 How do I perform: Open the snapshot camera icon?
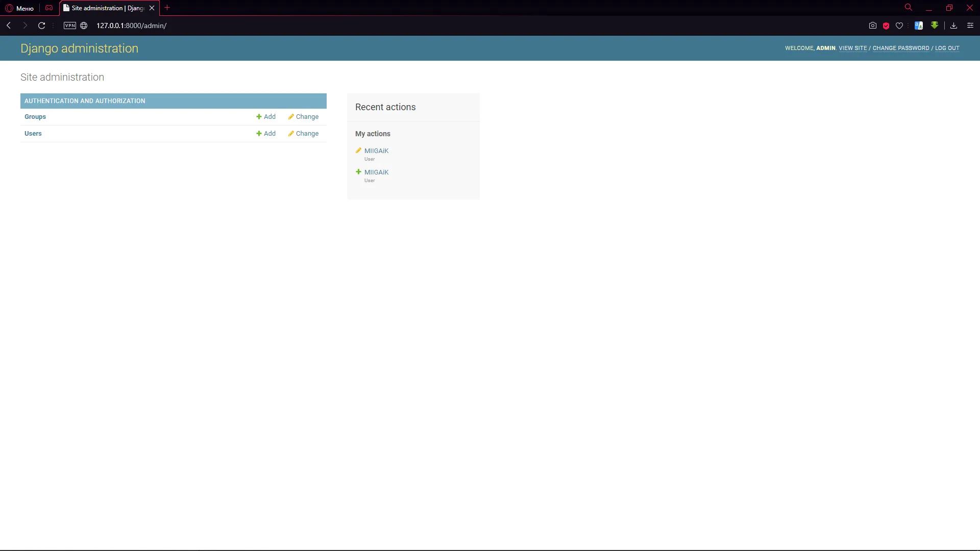pos(873,26)
